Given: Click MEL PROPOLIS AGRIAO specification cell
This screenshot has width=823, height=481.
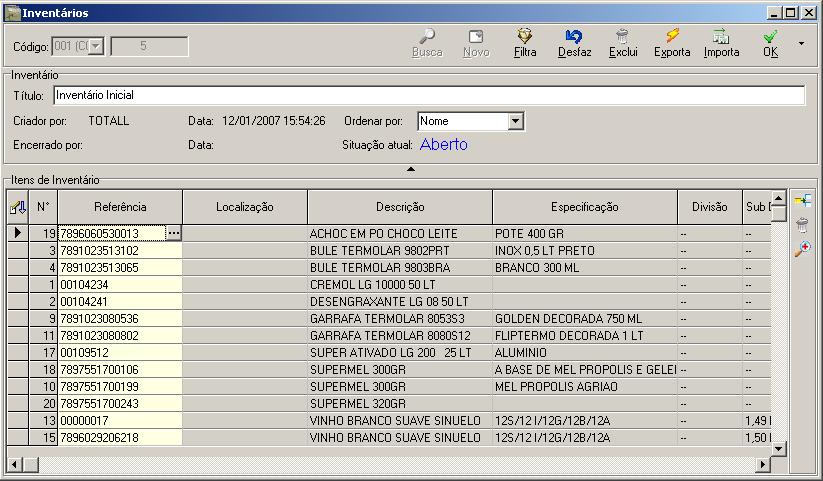Looking at the screenshot, I should pyautogui.click(x=585, y=386).
